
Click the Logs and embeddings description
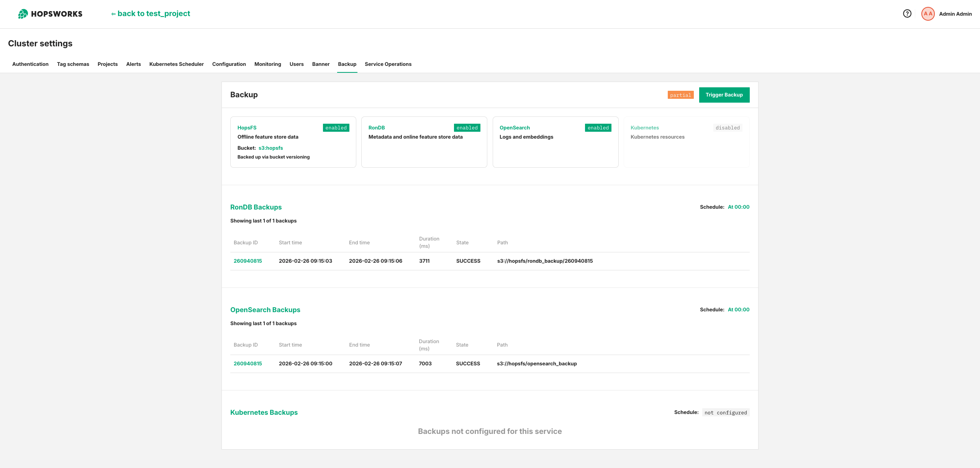(526, 137)
